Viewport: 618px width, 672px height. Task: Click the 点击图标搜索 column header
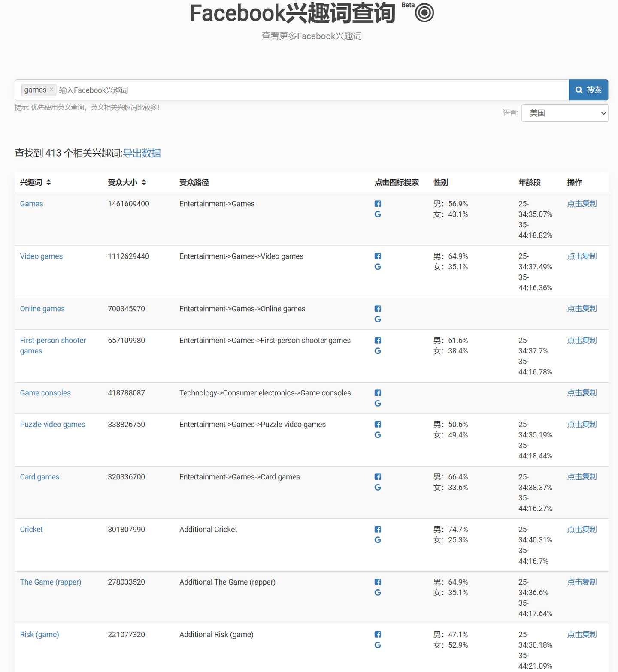tap(397, 182)
